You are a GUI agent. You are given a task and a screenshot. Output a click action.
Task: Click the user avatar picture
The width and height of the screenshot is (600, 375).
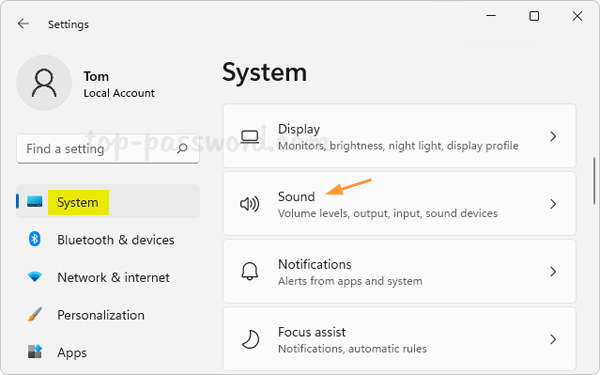[x=44, y=83]
